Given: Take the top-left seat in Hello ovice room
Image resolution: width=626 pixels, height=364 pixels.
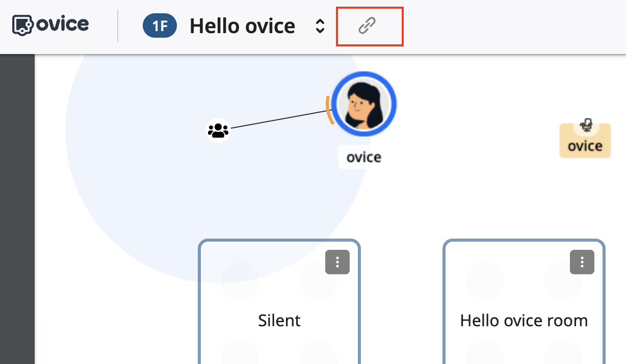Looking at the screenshot, I should (x=485, y=280).
